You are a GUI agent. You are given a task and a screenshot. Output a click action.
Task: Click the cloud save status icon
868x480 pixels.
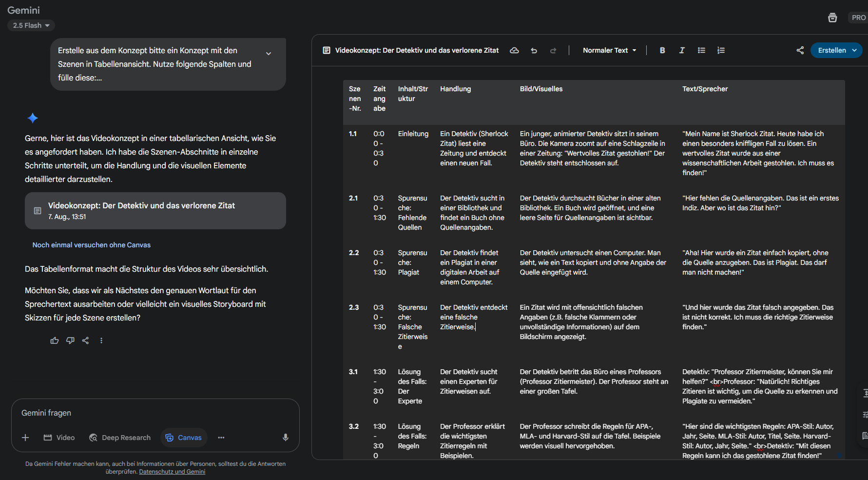tap(514, 50)
